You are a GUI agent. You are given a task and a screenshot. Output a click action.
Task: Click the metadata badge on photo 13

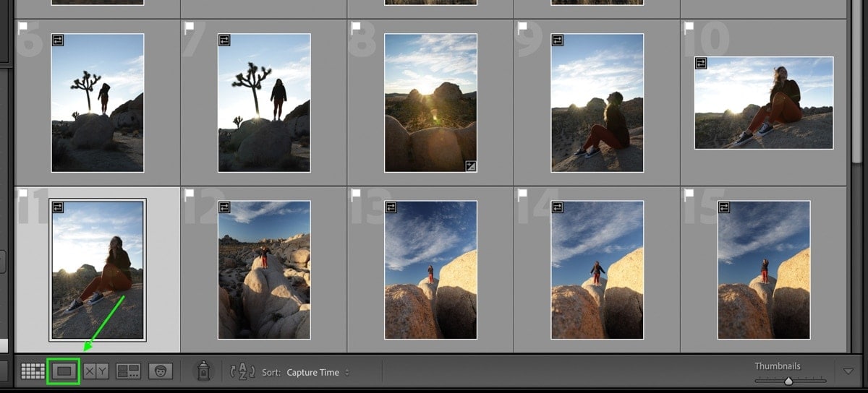(391, 208)
